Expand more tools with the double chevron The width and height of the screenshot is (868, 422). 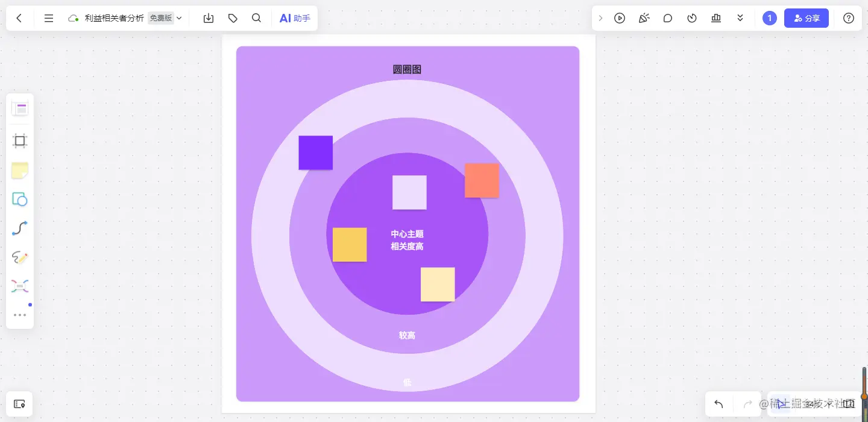tap(740, 18)
